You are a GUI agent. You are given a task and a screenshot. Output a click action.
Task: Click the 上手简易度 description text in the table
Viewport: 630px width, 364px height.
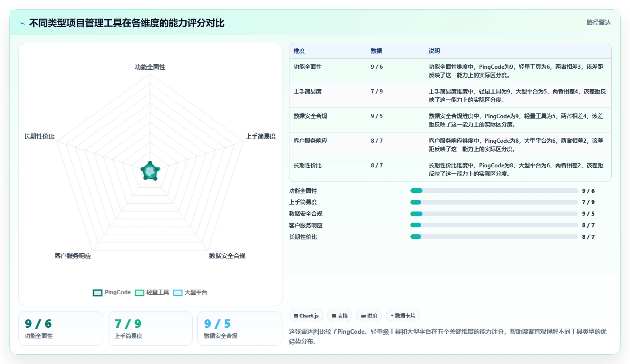tap(517, 95)
